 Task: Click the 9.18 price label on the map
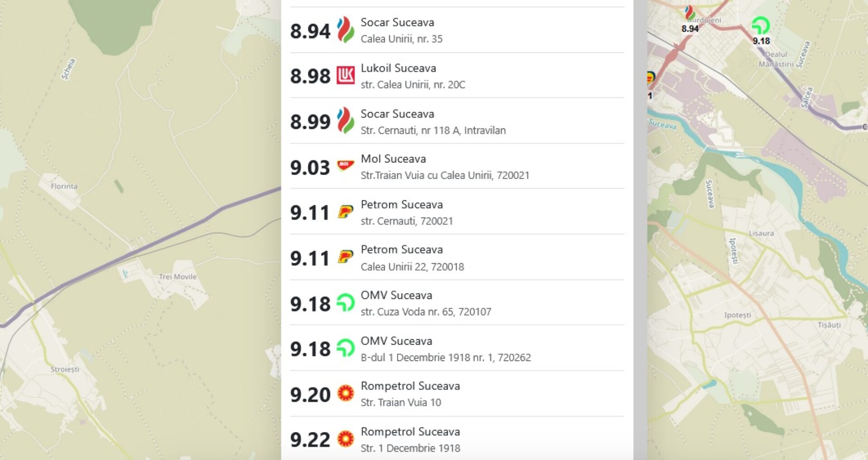[761, 41]
